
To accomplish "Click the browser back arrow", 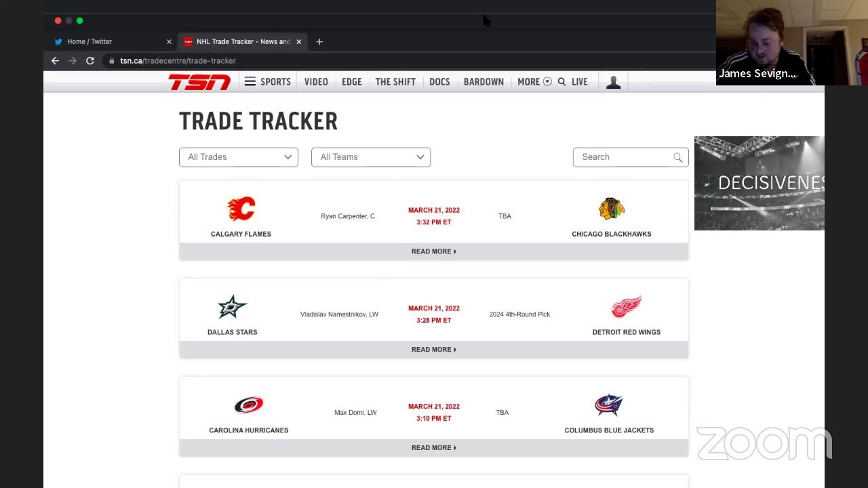I will coord(56,60).
